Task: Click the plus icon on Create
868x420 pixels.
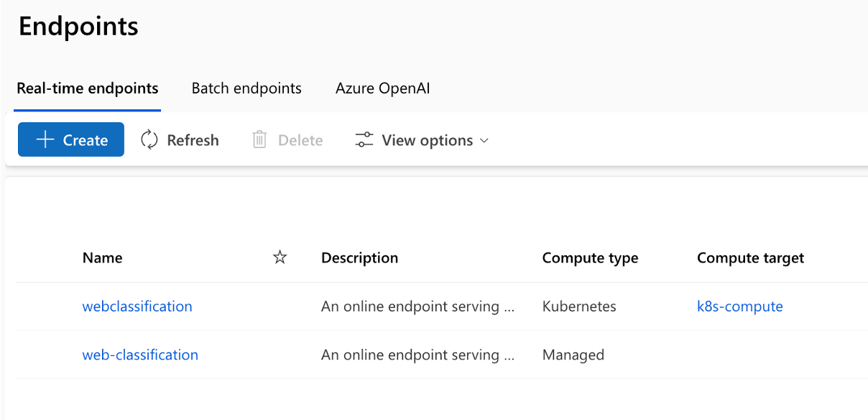Action: tap(45, 140)
